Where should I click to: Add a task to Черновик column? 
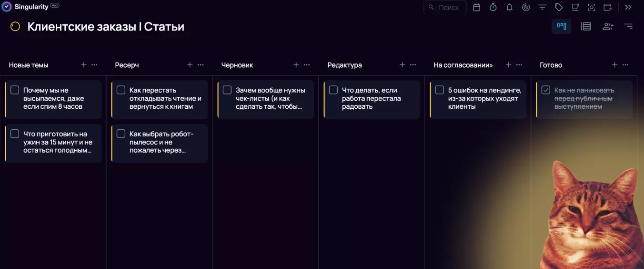tap(296, 65)
